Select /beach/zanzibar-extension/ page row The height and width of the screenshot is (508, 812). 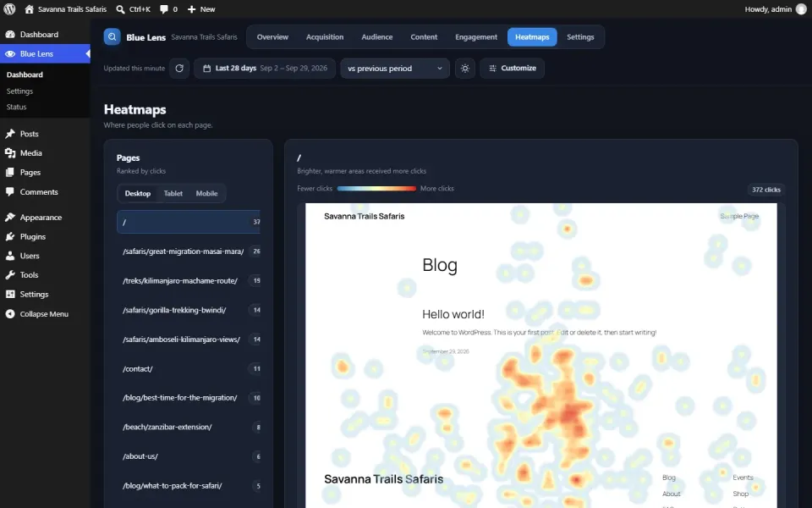[x=189, y=427]
